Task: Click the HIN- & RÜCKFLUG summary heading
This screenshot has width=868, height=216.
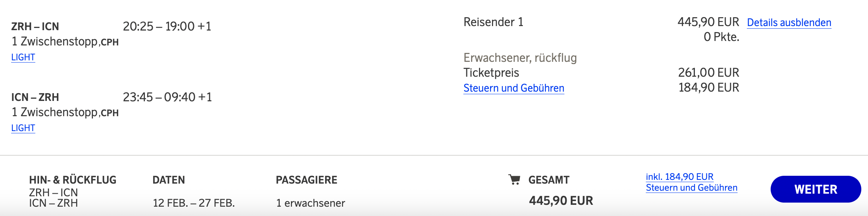Action: [72, 180]
